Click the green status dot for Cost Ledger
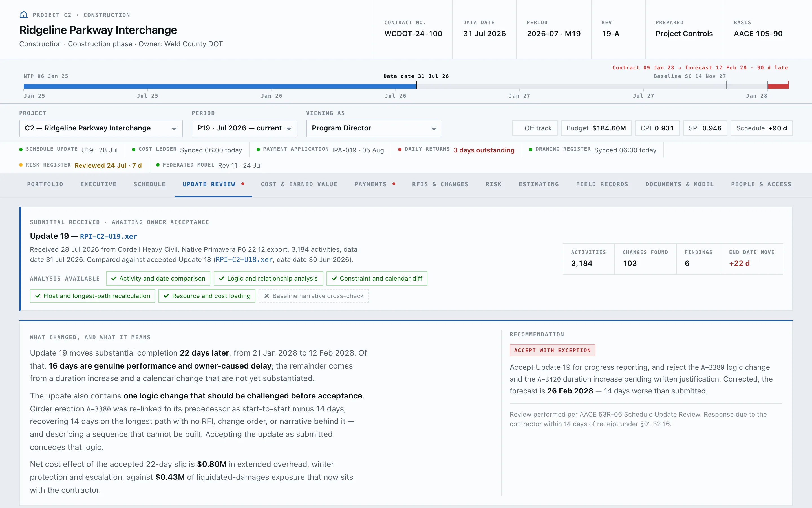812x508 pixels. pos(134,150)
